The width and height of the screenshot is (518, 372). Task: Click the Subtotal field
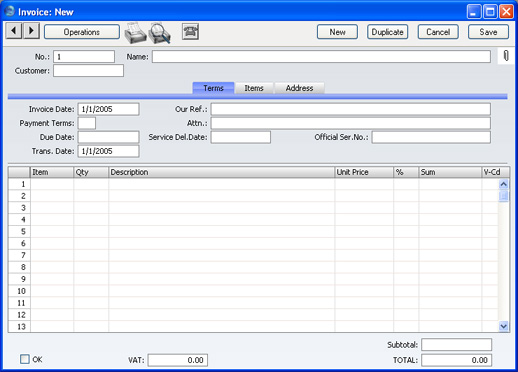457,344
